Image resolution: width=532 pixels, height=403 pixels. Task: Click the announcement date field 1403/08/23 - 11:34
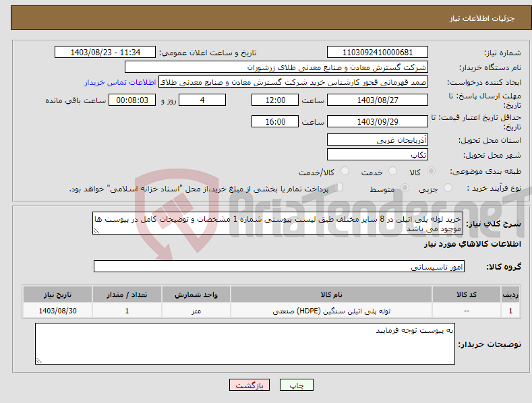(x=105, y=53)
